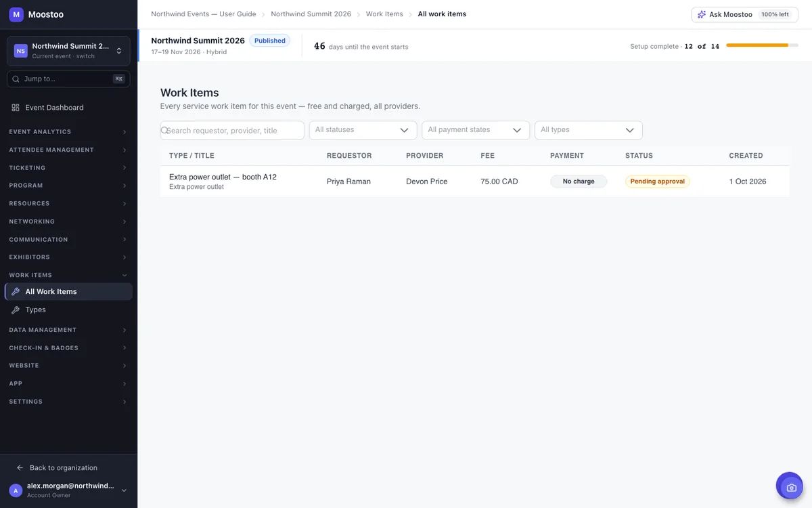Click the Provider column header
Viewport: 812px width, 508px height.
click(x=425, y=156)
